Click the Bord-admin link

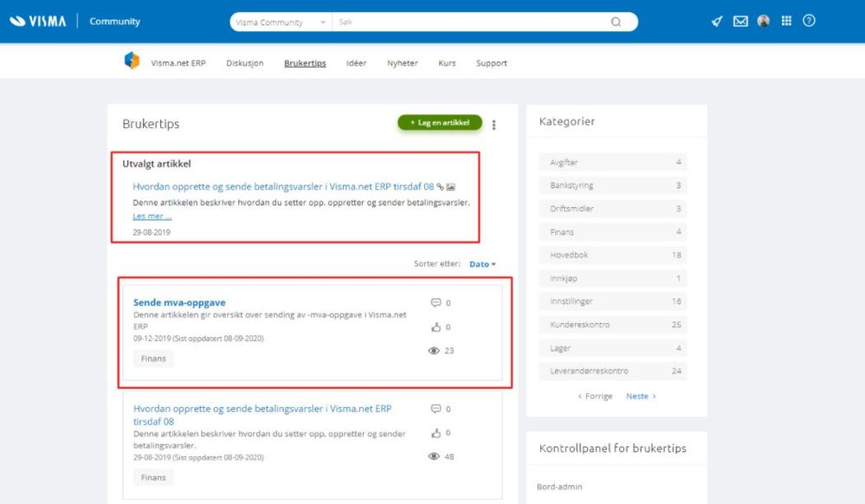click(559, 487)
